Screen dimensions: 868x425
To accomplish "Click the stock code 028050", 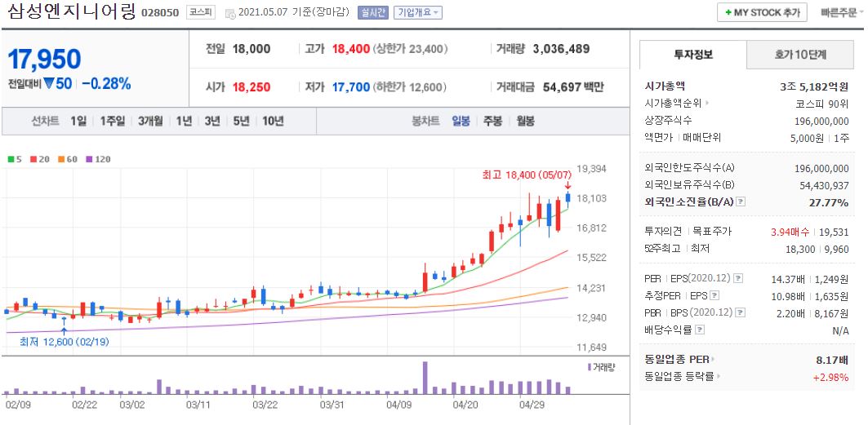I will [x=161, y=13].
